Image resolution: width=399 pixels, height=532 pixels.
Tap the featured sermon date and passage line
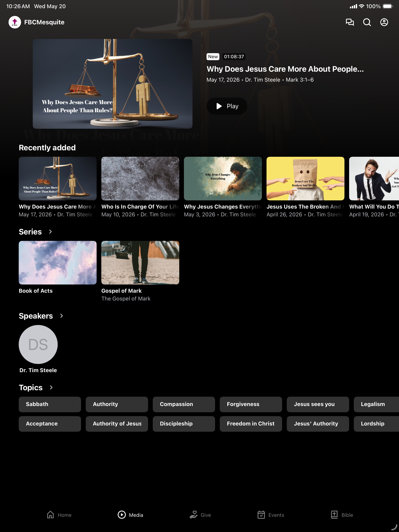click(x=260, y=80)
